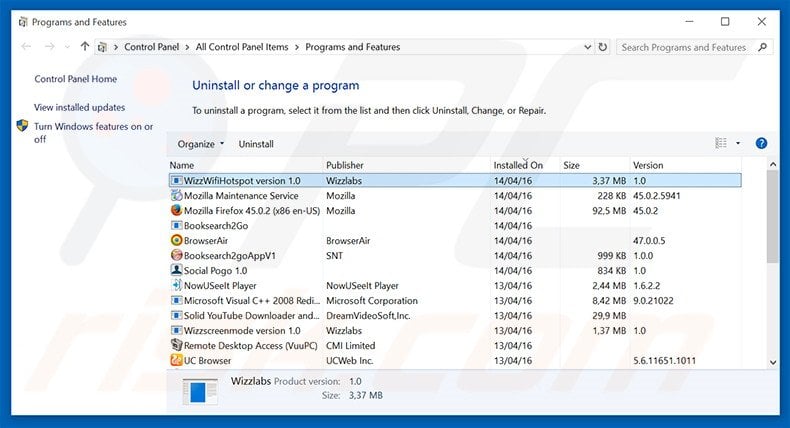This screenshot has height=428, width=790.
Task: Click the Uninstall toolbar button
Action: pyautogui.click(x=256, y=144)
